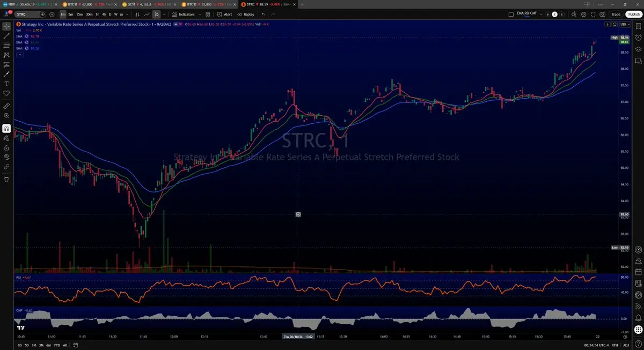Expand the chart style dropdown
Image resolution: width=644 pixels, height=350 pixels.
pos(164,14)
